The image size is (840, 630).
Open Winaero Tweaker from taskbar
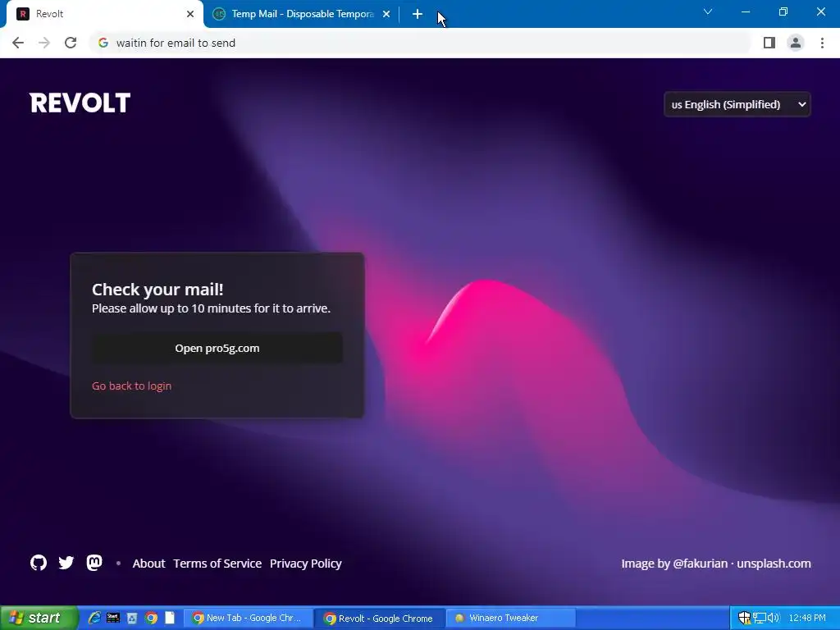pos(511,618)
